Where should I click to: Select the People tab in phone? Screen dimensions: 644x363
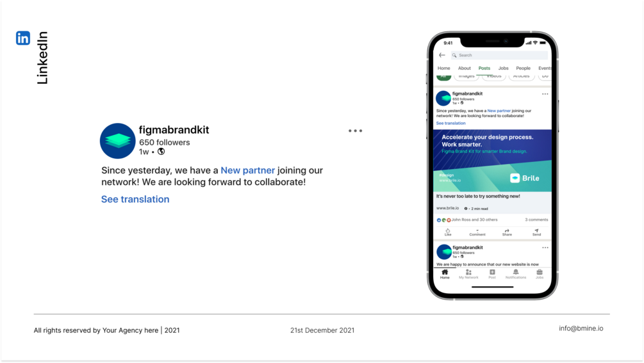(x=524, y=68)
